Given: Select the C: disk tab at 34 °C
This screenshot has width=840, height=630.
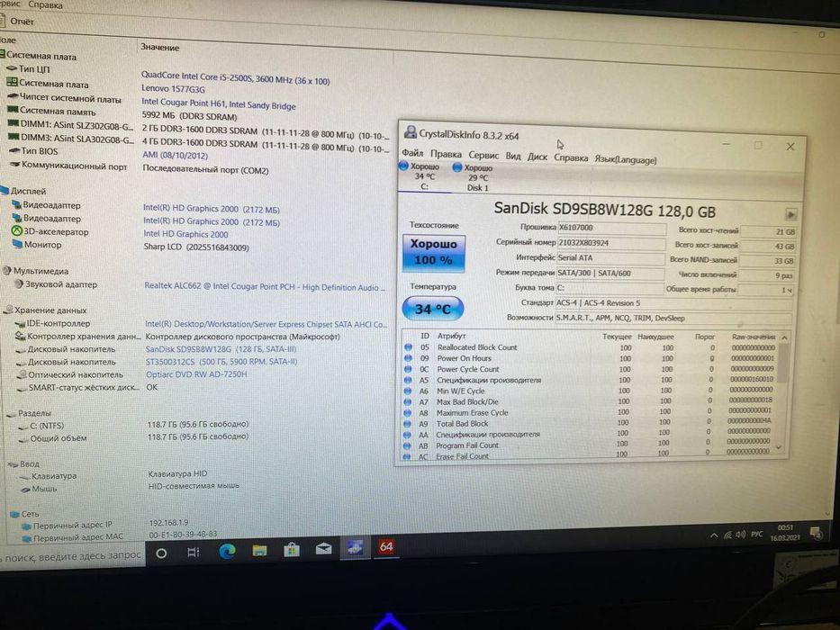Looking at the screenshot, I should pyautogui.click(x=424, y=176).
